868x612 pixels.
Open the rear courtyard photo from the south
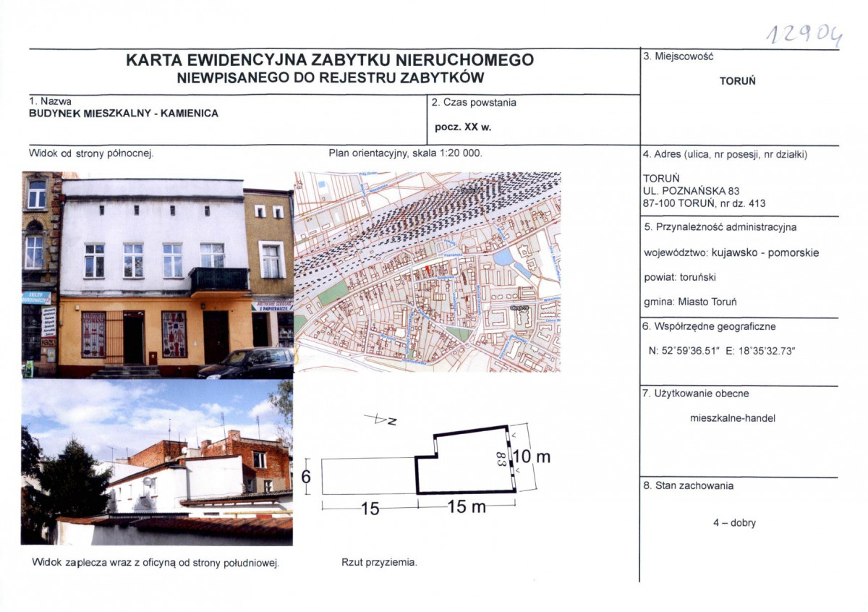[157, 463]
